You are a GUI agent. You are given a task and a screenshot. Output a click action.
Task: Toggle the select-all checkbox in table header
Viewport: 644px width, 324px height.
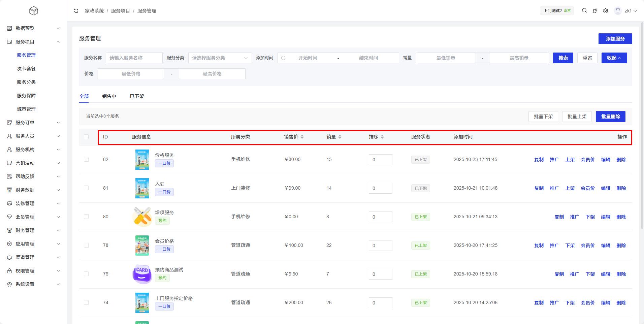tap(86, 137)
